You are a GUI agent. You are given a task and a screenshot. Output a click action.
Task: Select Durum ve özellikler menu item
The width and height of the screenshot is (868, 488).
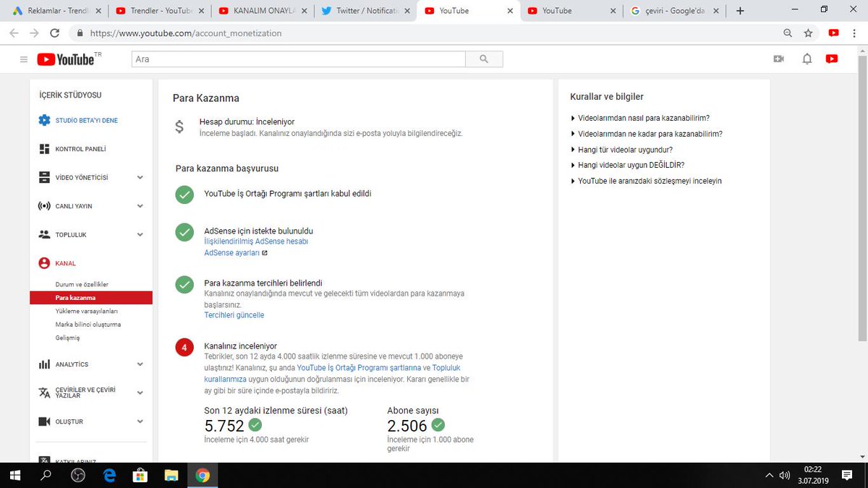pos(82,285)
